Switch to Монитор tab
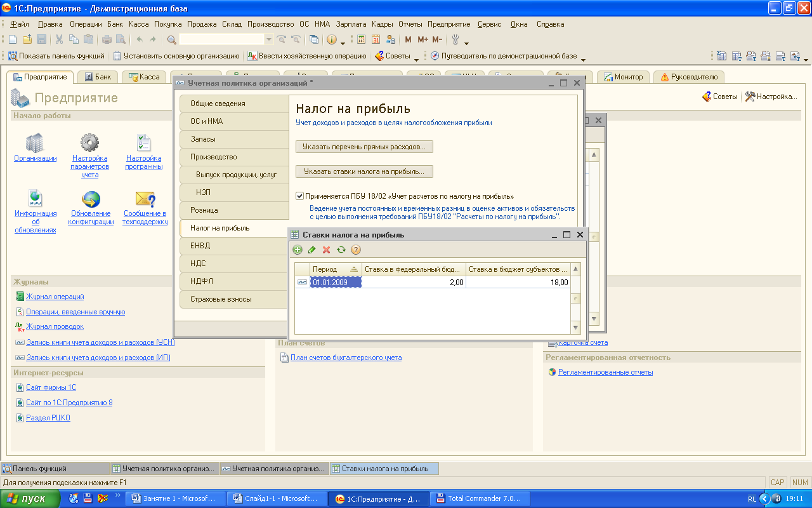The height and width of the screenshot is (508, 812). (623, 77)
